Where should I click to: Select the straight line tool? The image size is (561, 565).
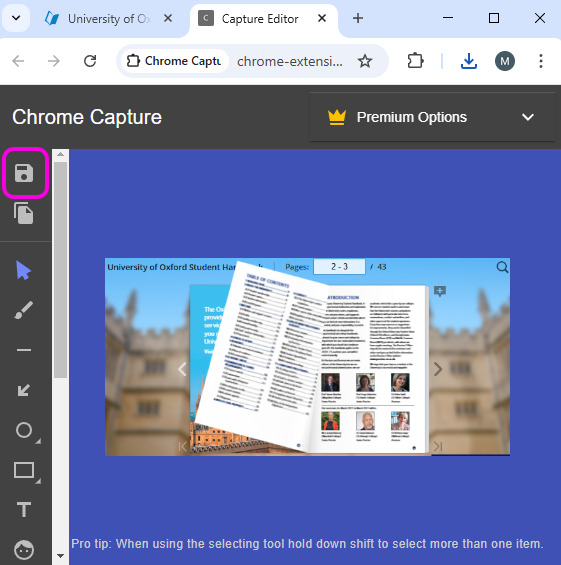[24, 350]
